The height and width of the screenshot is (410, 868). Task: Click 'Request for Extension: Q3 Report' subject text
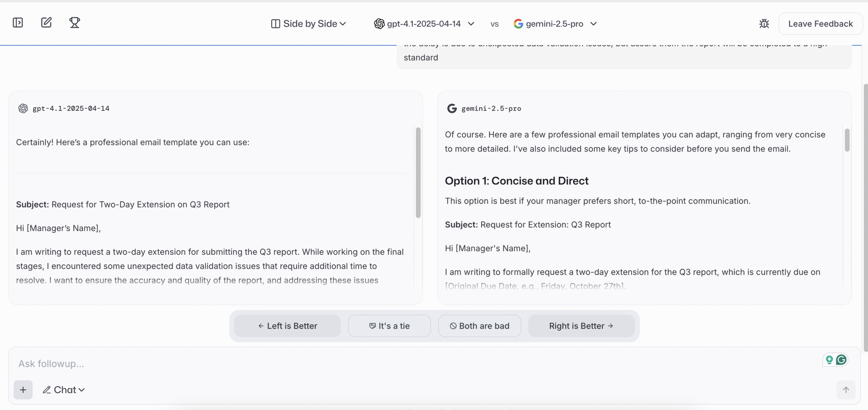click(x=546, y=225)
